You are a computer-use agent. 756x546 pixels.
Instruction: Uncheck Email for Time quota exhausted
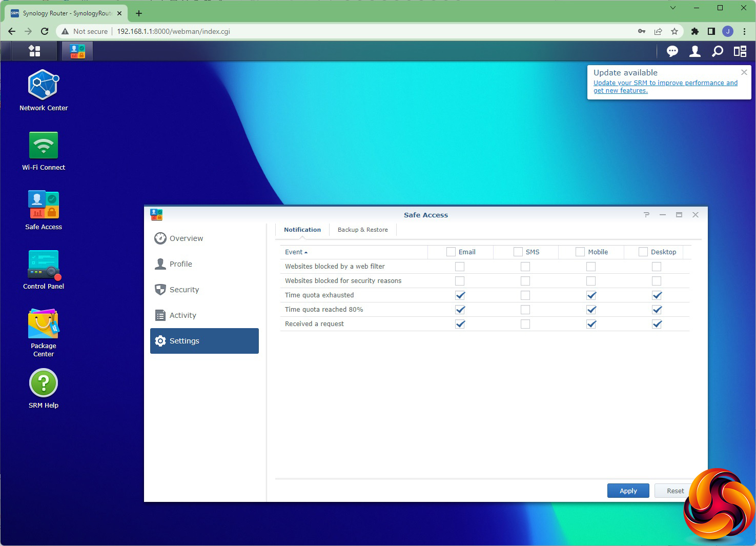coord(460,295)
